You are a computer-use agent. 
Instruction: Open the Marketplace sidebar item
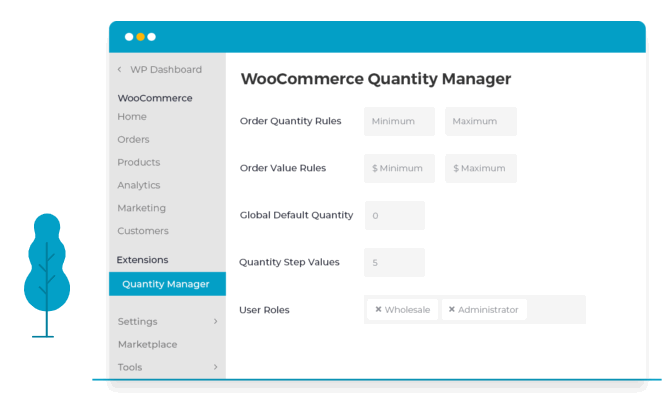[147, 345]
